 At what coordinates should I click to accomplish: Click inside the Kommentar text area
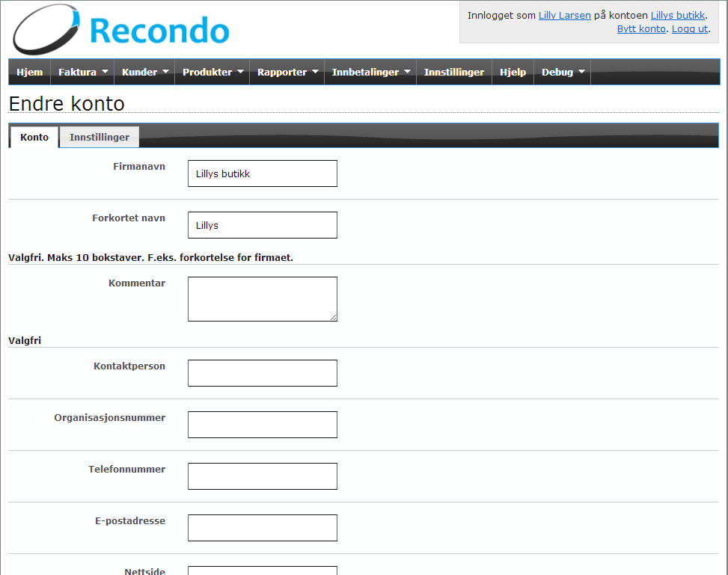click(262, 299)
